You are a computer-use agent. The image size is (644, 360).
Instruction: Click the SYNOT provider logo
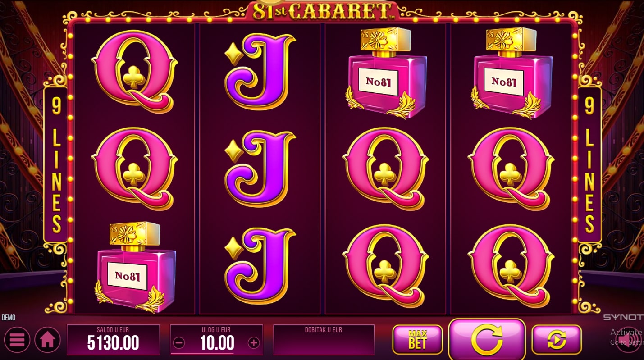point(623,318)
